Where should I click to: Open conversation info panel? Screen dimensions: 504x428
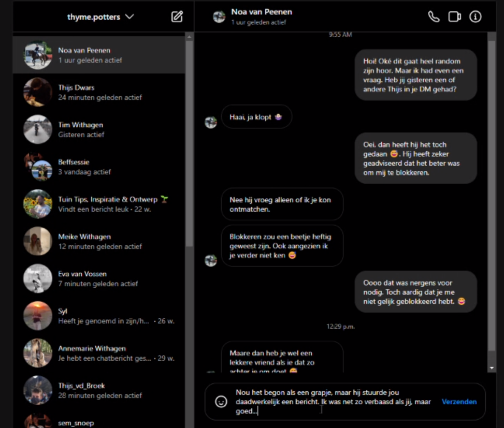point(475,17)
